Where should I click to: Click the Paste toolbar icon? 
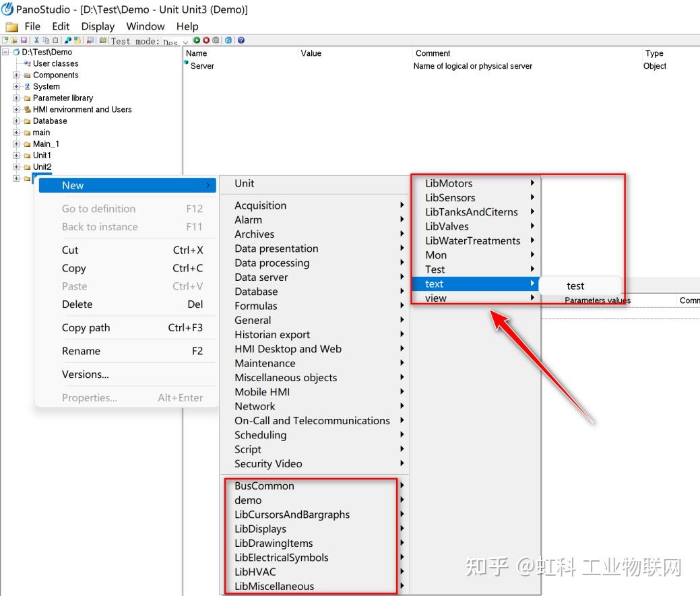click(x=55, y=40)
